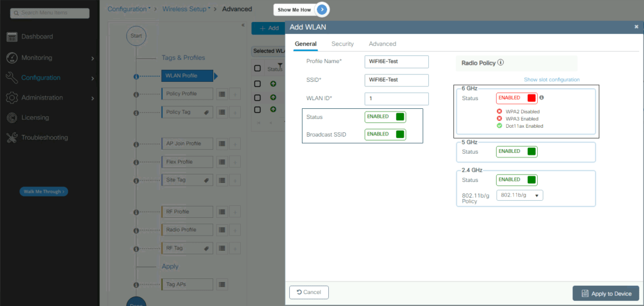Toggle the 5 GHz status switch
Image resolution: width=644 pixels, height=306 pixels.
coord(517,151)
